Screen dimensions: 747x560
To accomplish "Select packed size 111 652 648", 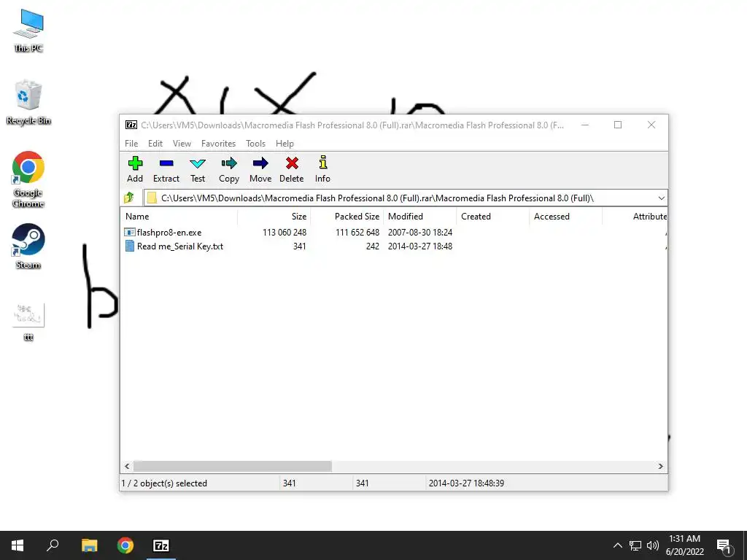I will [x=357, y=233].
